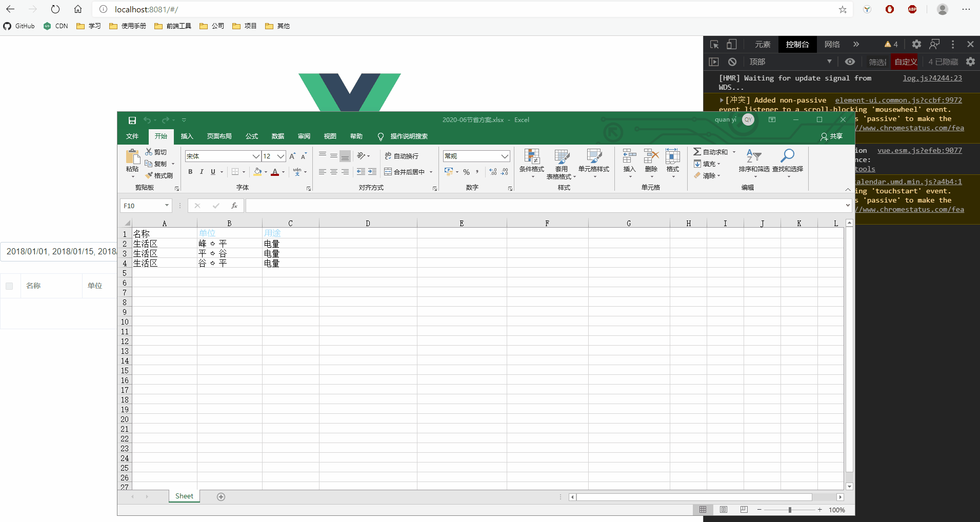
Task: Apply fill color bucket swatch
Action: pyautogui.click(x=257, y=172)
